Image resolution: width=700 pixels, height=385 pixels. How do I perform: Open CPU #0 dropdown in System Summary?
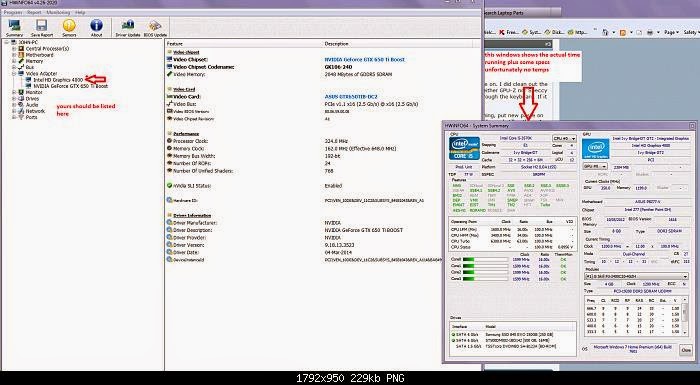(564, 139)
